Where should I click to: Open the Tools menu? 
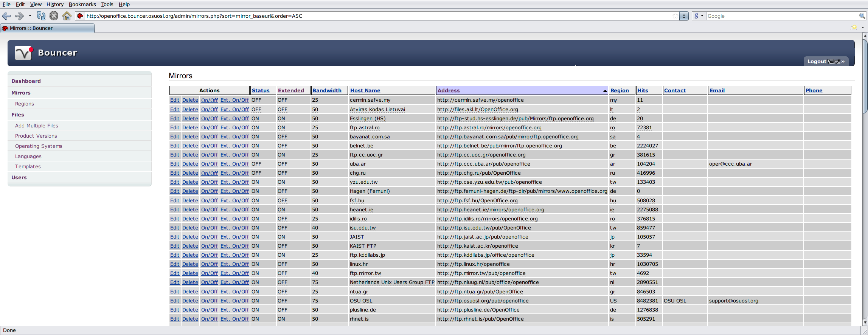(x=107, y=4)
